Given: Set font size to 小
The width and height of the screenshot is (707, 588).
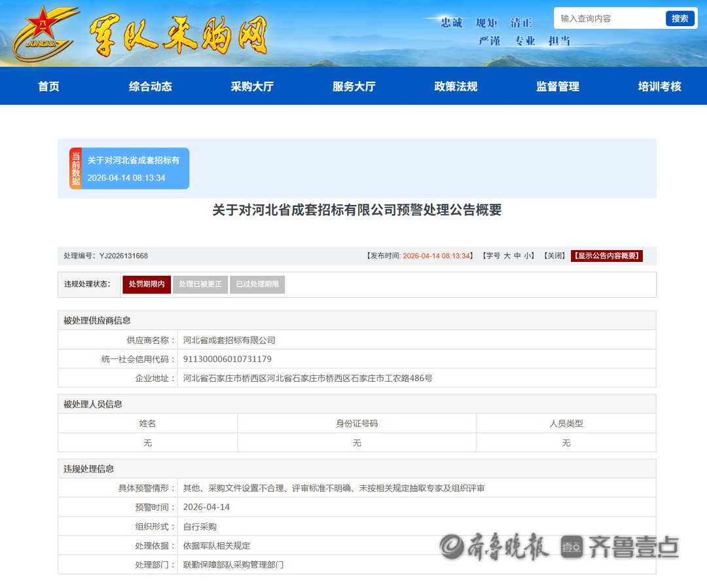Looking at the screenshot, I should point(527,256).
